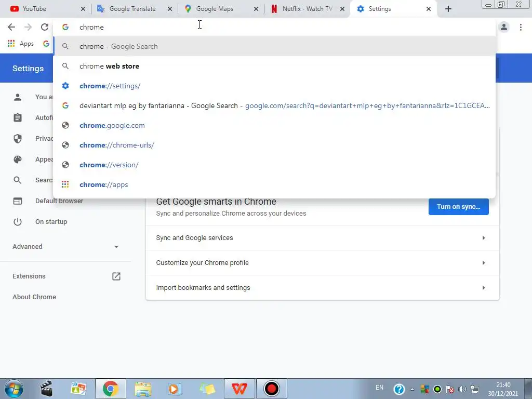532x399 pixels.
Task: Expand the Advanced settings section
Action: tap(65, 247)
